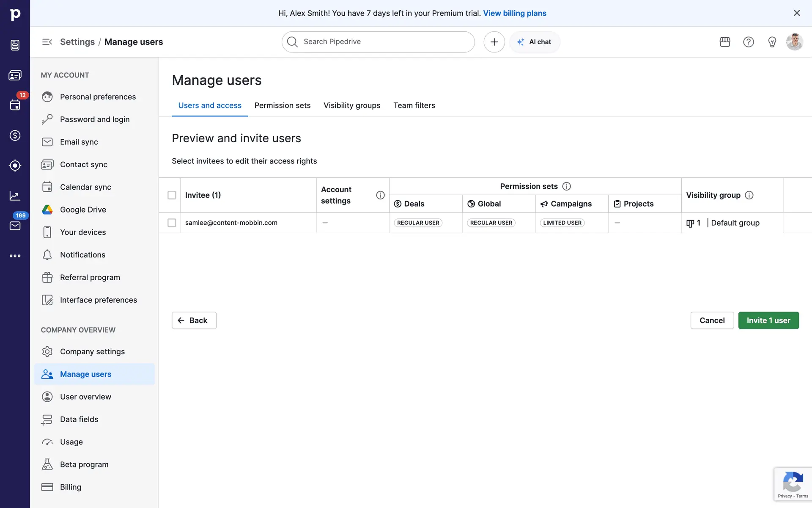
Task: Open the Sales Assistant lightbulb icon
Action: (772, 42)
